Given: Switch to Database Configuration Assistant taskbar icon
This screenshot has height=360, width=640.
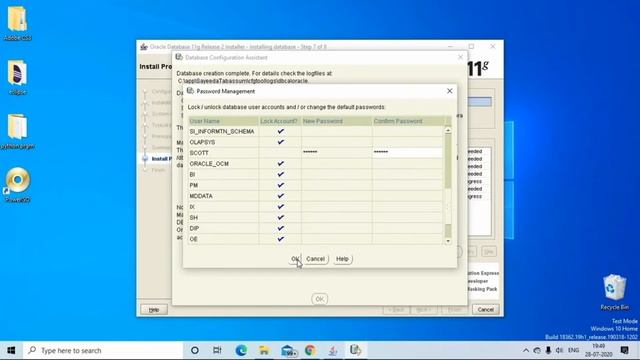Looking at the screenshot, I should [356, 350].
